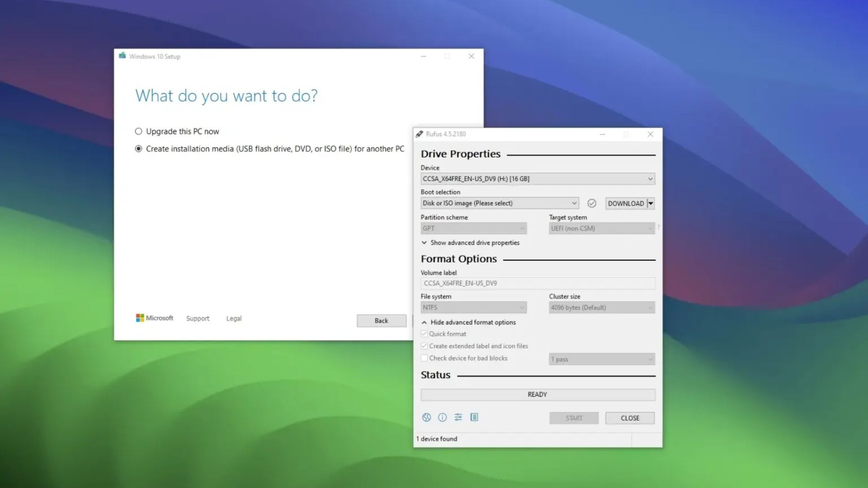Click the checksum icon beside Boot selection
This screenshot has height=488, width=868.
592,203
